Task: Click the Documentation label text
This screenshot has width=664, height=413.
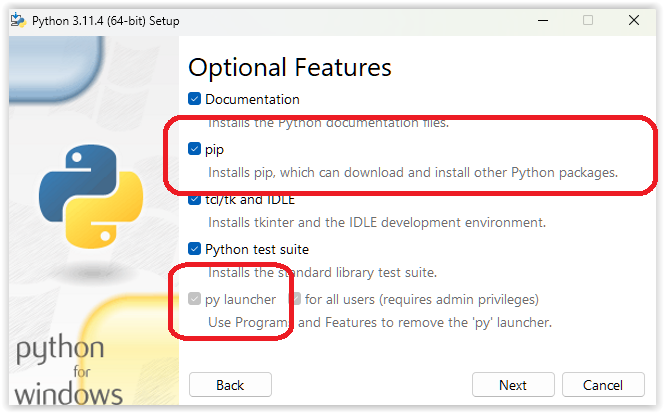Action: (x=252, y=99)
